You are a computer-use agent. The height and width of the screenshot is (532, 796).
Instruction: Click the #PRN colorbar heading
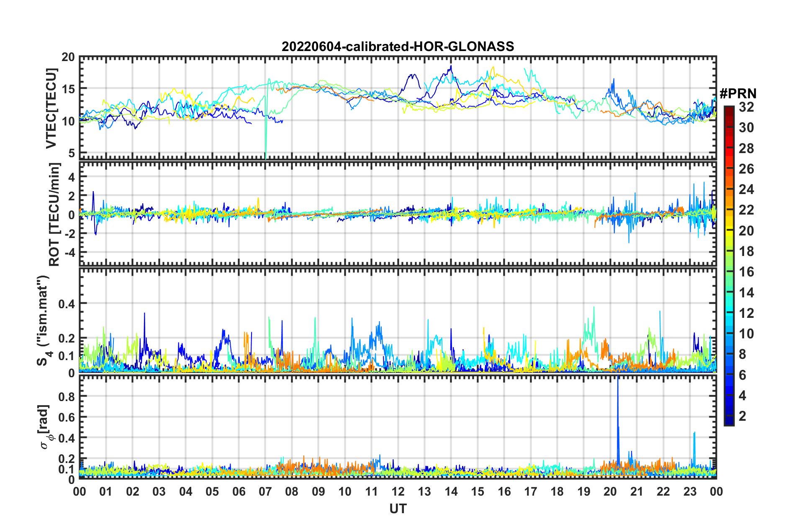(737, 93)
